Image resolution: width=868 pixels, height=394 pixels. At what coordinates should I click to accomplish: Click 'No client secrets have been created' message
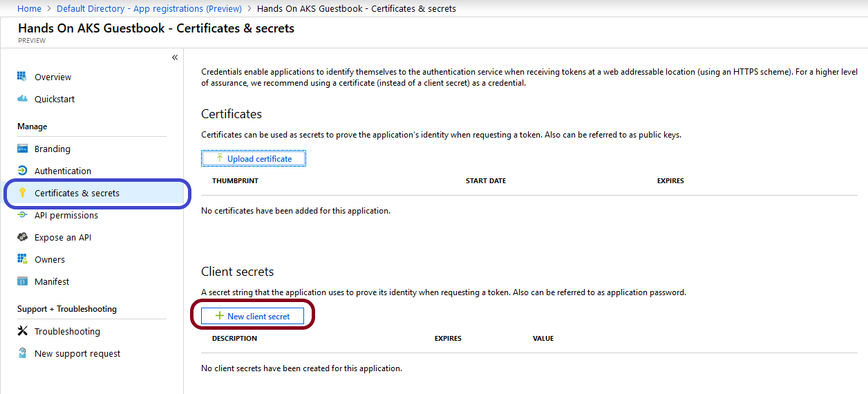(x=301, y=368)
